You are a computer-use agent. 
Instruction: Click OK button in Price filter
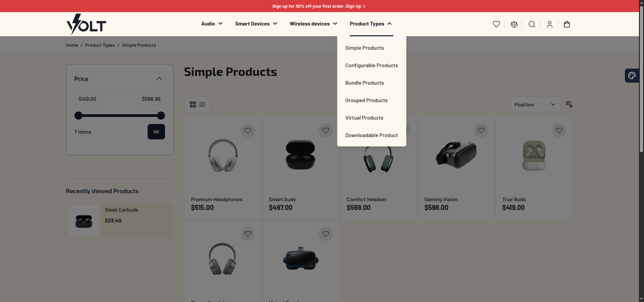coord(156,132)
